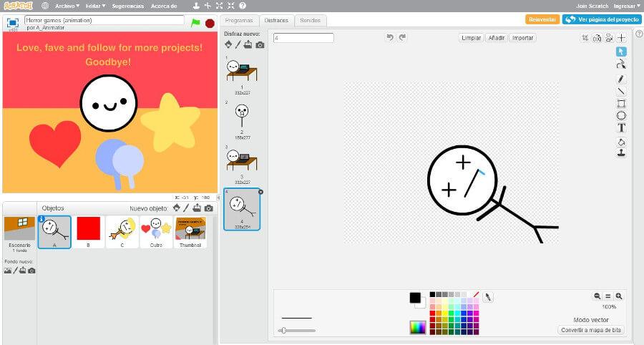644x345 pixels.
Task: Open the Ingresar dropdown
Action: point(627,6)
